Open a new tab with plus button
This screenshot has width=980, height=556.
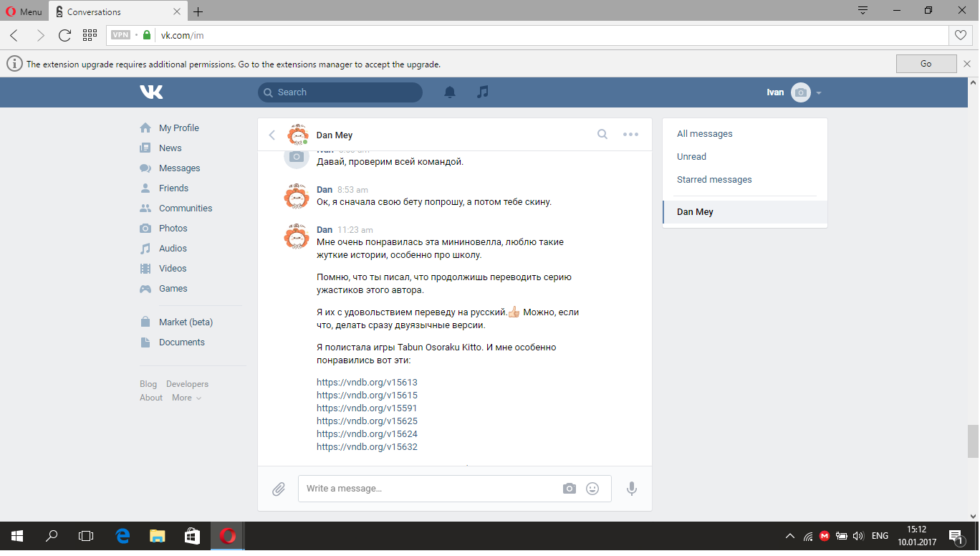[x=198, y=11]
